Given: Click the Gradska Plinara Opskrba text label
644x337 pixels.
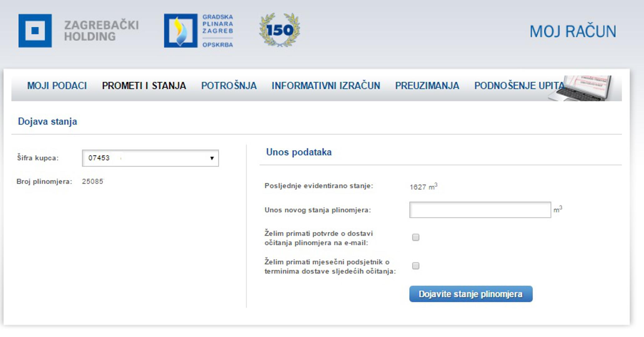Looking at the screenshot, I should (217, 31).
